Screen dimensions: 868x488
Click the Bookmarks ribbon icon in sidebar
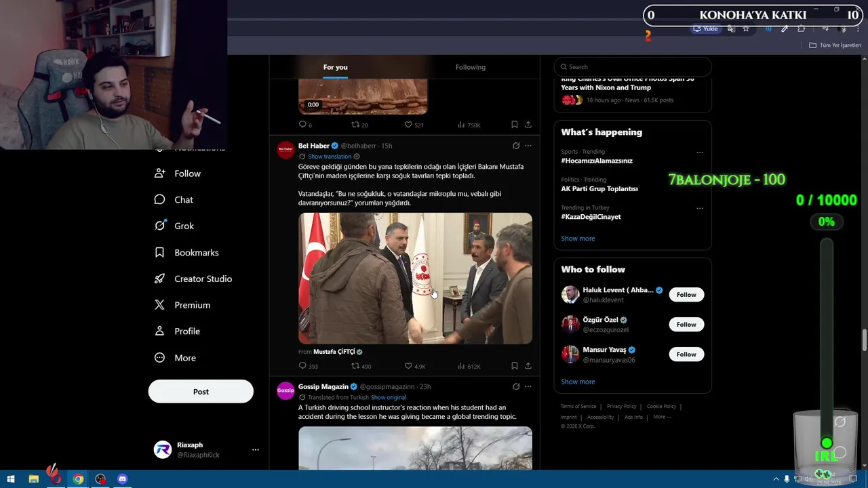point(159,252)
